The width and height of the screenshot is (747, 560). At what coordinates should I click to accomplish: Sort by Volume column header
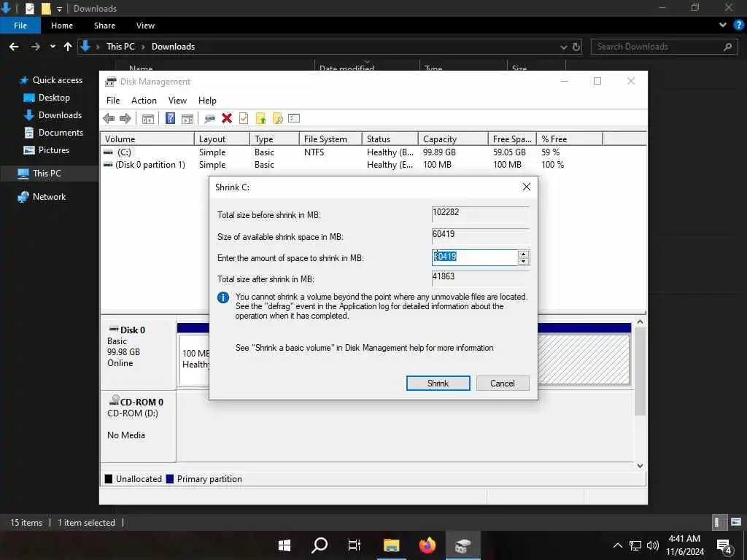click(x=147, y=139)
